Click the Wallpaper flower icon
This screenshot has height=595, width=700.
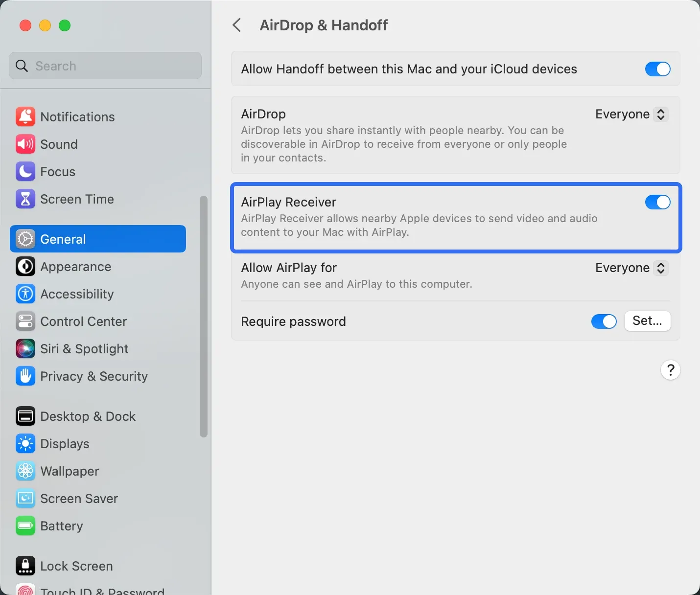[25, 471]
